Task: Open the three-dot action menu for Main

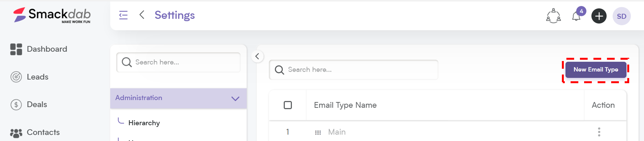Action: 599,132
